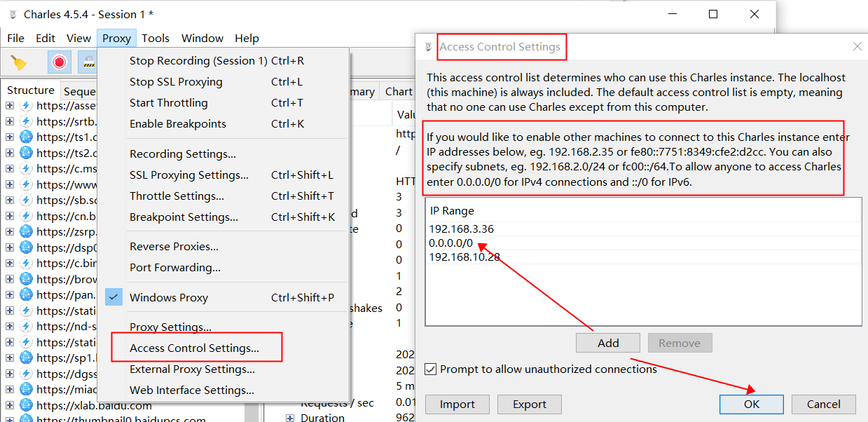Image resolution: width=868 pixels, height=422 pixels.
Task: Click the lightning icon beside https://nd-s
Action: (x=27, y=326)
